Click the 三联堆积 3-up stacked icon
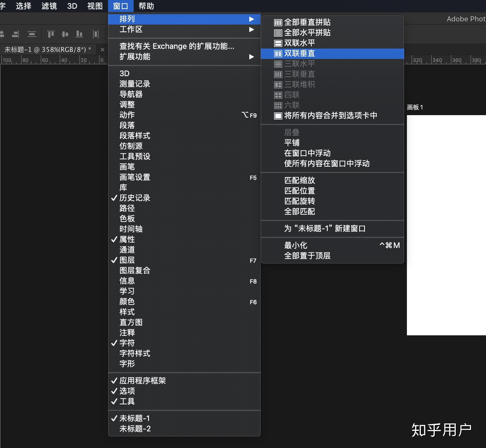The image size is (486, 448). [278, 85]
